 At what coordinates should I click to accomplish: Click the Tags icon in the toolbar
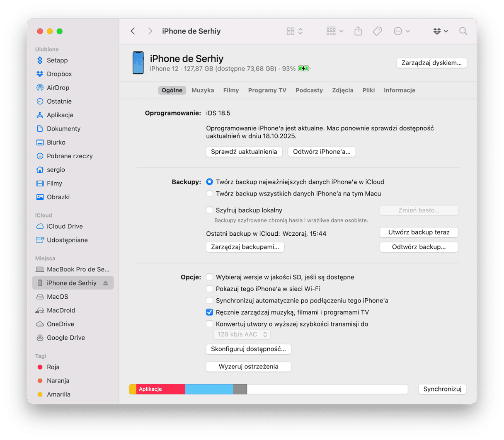[377, 31]
